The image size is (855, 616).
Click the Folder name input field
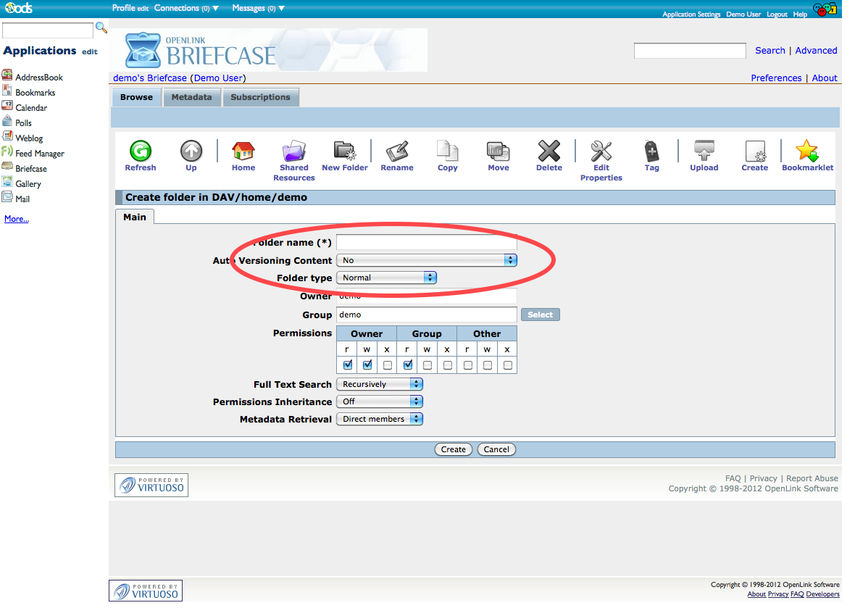[426, 242]
